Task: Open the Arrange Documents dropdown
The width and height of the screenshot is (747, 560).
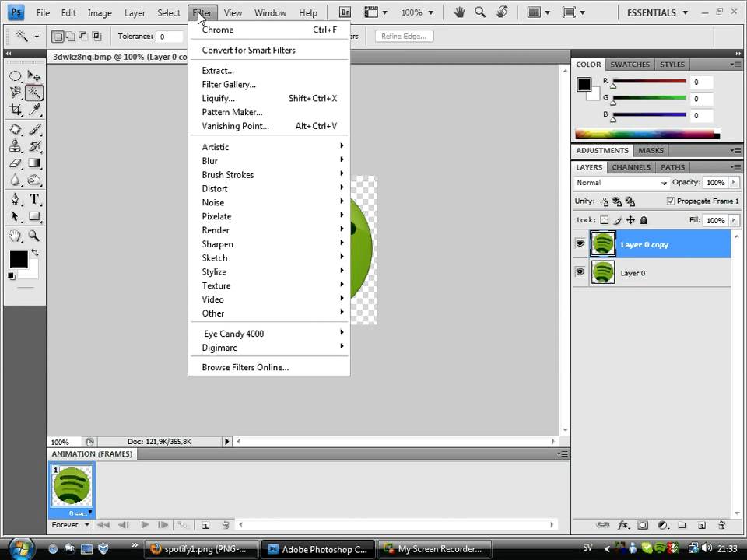Action: pos(538,13)
